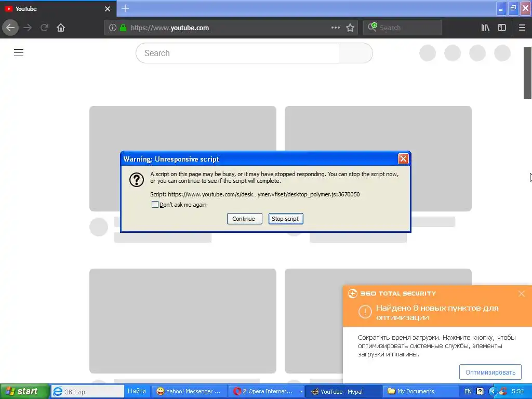Show site information icon in address bar
The width and height of the screenshot is (532, 399).
pyautogui.click(x=113, y=28)
